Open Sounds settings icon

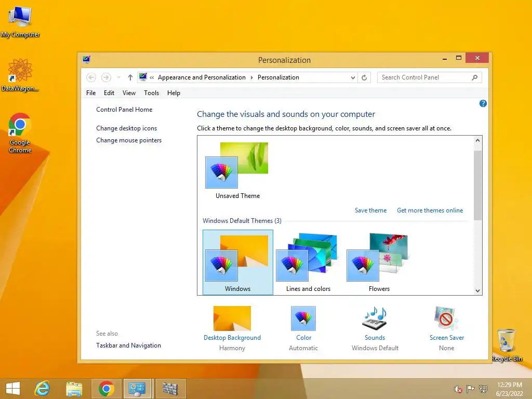375,318
